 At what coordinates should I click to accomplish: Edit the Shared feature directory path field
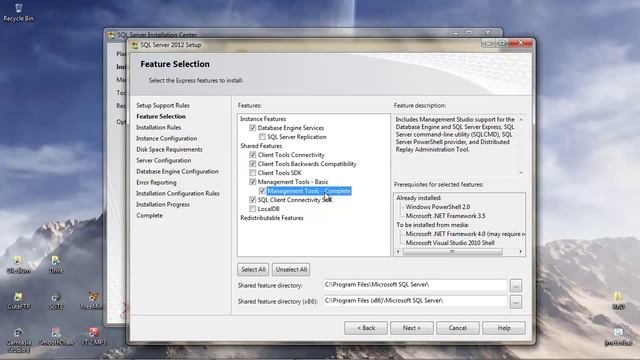pyautogui.click(x=415, y=285)
